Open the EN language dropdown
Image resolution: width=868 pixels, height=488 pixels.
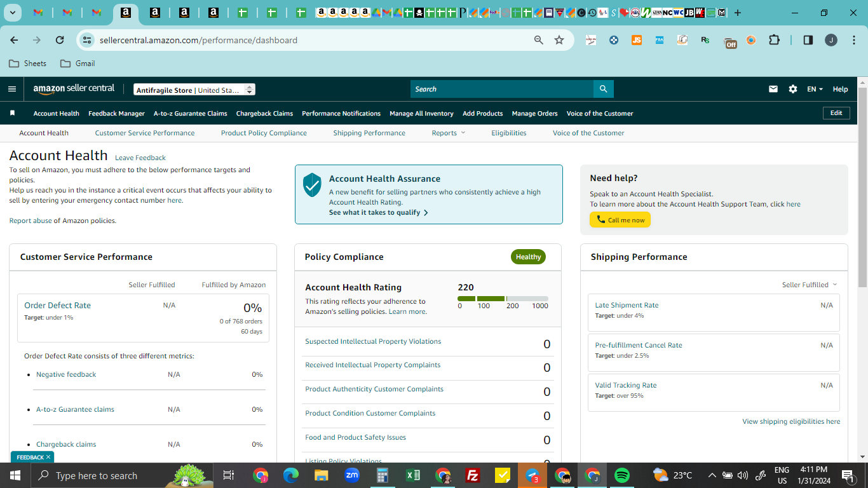point(815,89)
